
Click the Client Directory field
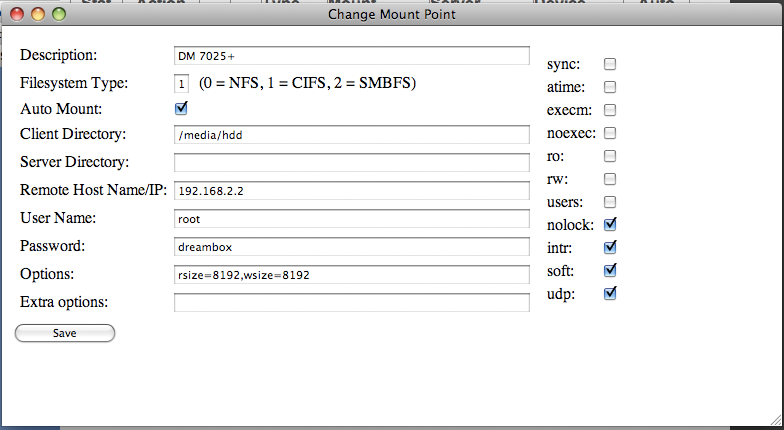351,135
